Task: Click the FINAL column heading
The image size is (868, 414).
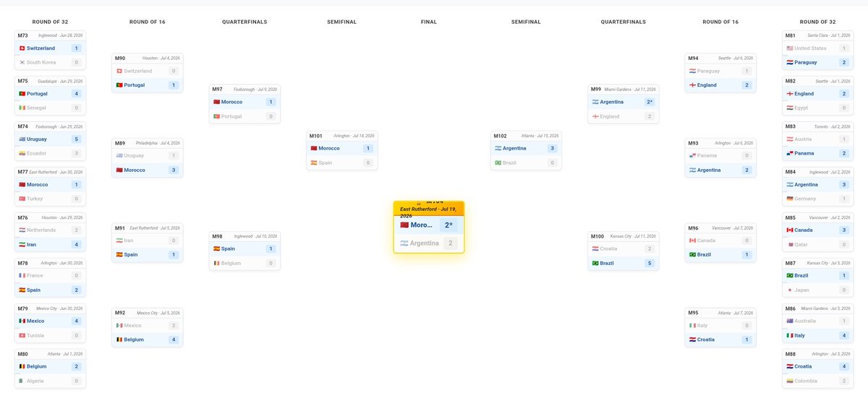Action: pyautogui.click(x=429, y=22)
